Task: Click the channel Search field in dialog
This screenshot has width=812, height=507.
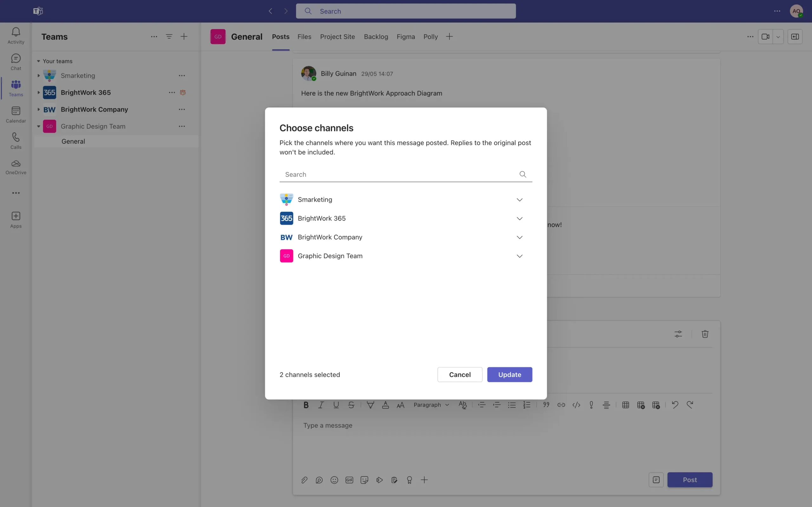Action: pos(399,174)
